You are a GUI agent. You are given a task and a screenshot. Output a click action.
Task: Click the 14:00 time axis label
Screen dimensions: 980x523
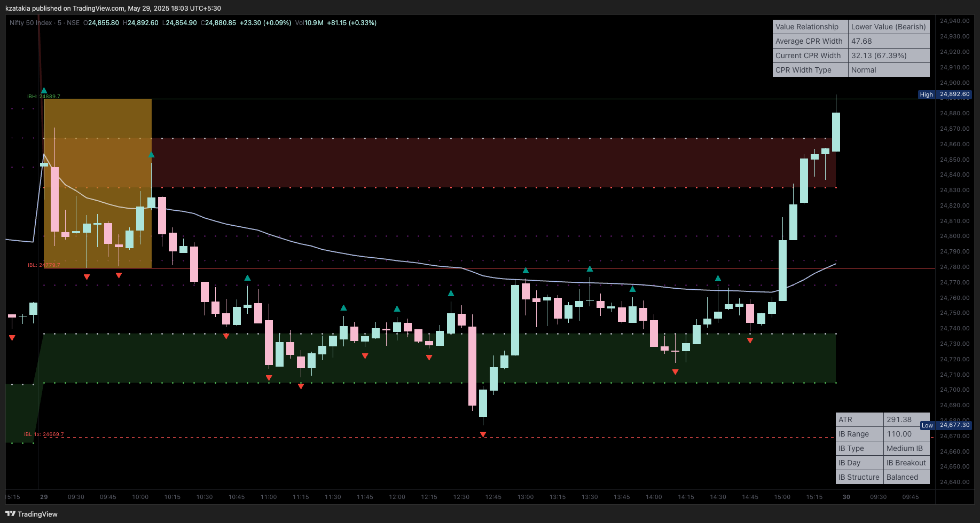[654, 497]
